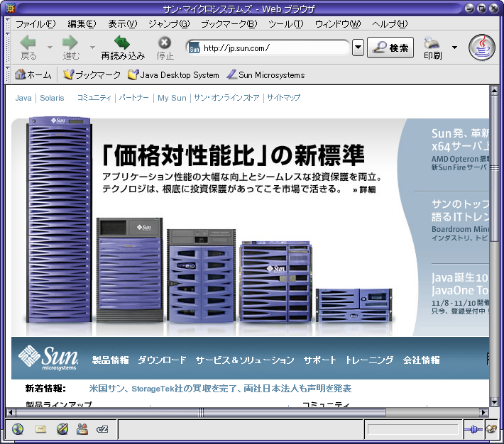504x444 pixels.
Task: Click the vertical scrollbar thumb
Action: 494,167
